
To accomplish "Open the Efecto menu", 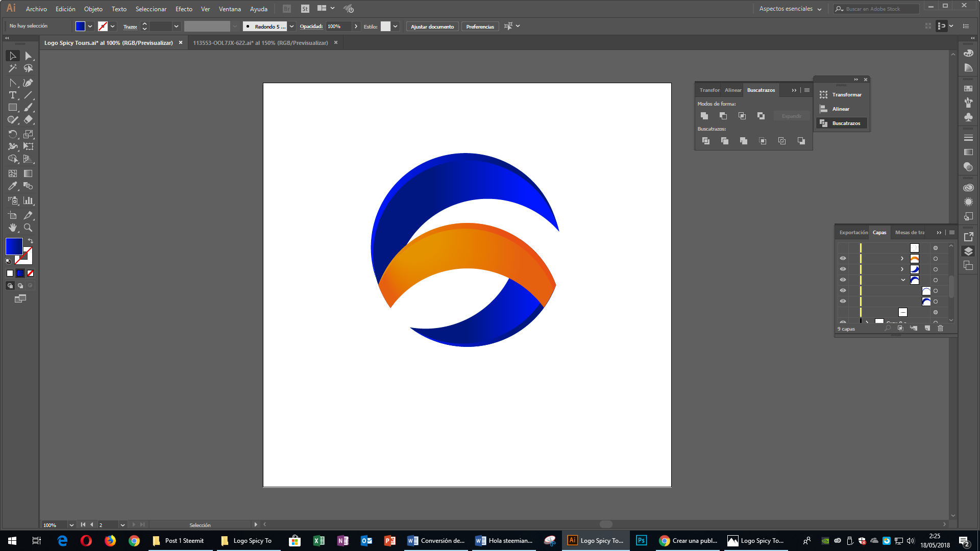I will [184, 9].
